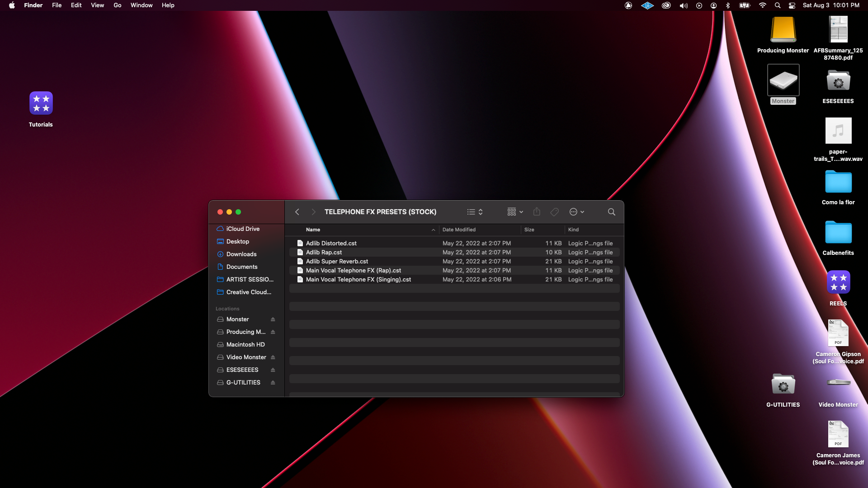
Task: Open iCloud Drive from sidebar
Action: click(x=243, y=229)
